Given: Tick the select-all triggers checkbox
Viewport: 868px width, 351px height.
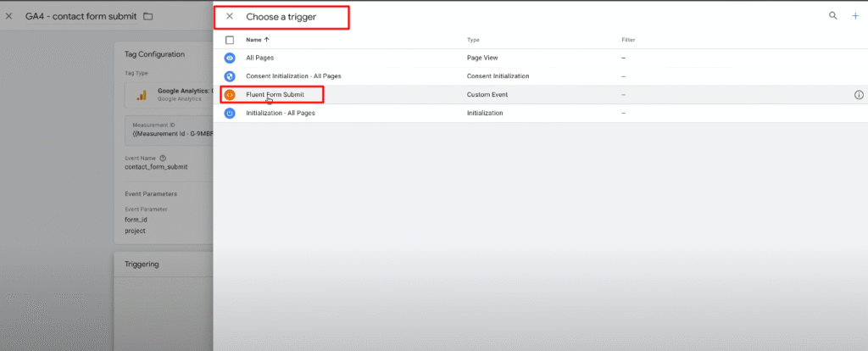Looking at the screenshot, I should [230, 40].
